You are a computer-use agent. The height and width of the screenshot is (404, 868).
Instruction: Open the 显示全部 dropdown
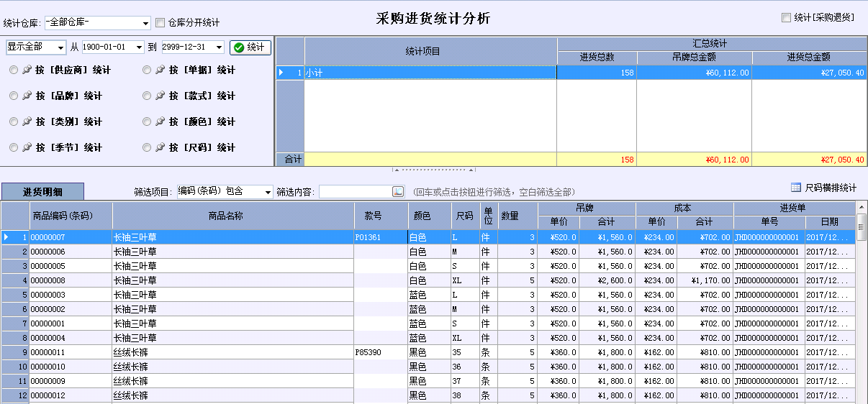(x=60, y=47)
